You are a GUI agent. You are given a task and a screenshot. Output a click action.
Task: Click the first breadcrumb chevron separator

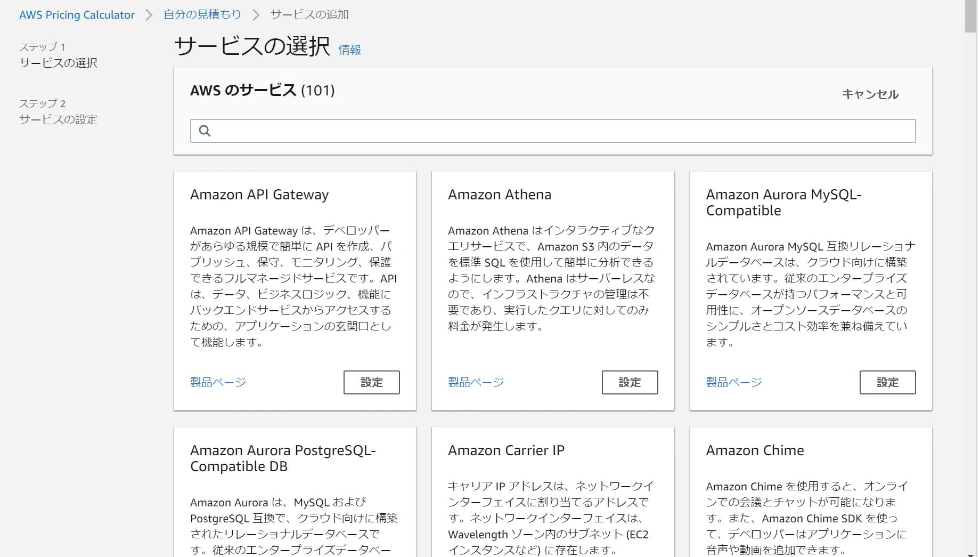(x=149, y=15)
